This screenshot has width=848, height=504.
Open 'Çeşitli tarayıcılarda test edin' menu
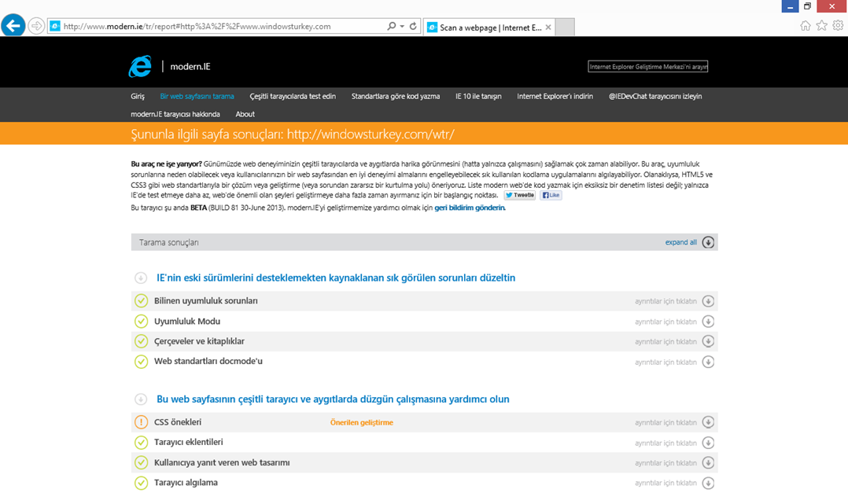[293, 96]
